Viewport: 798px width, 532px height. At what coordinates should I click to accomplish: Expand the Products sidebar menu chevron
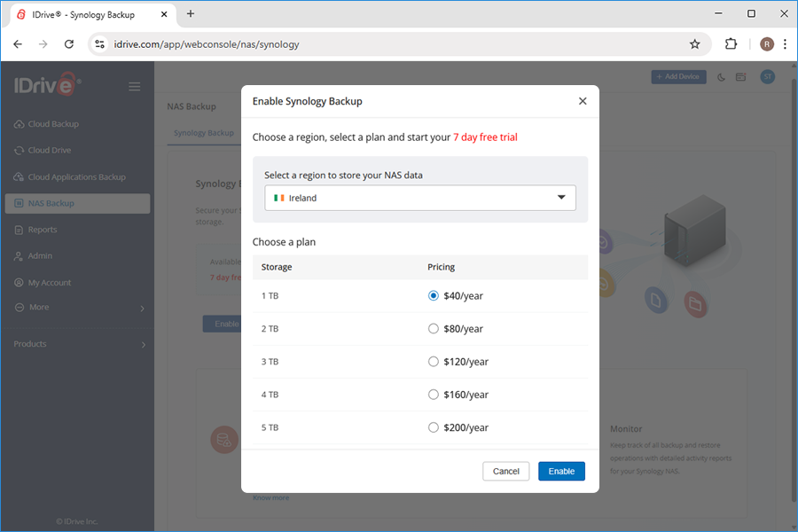pyautogui.click(x=143, y=345)
